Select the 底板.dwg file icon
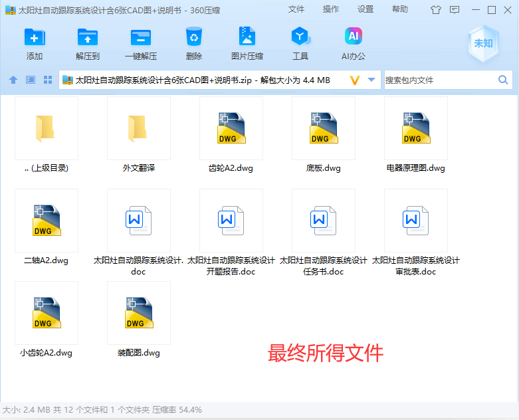This screenshot has width=519, height=420. 324,128
